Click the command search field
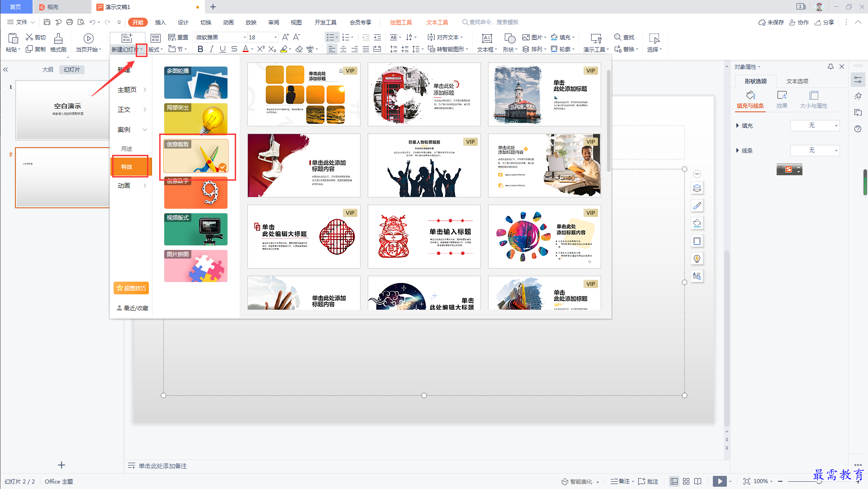This screenshot has width=868, height=489. point(491,22)
